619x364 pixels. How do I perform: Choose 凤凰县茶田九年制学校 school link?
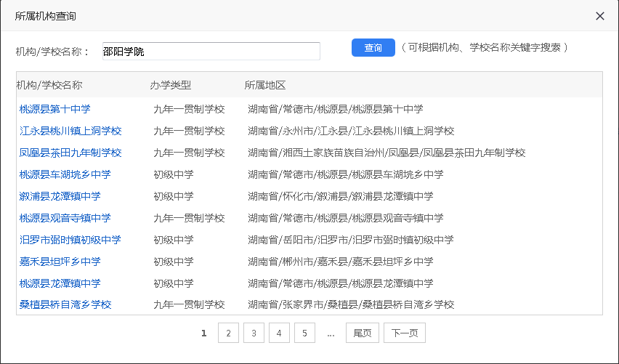70,153
